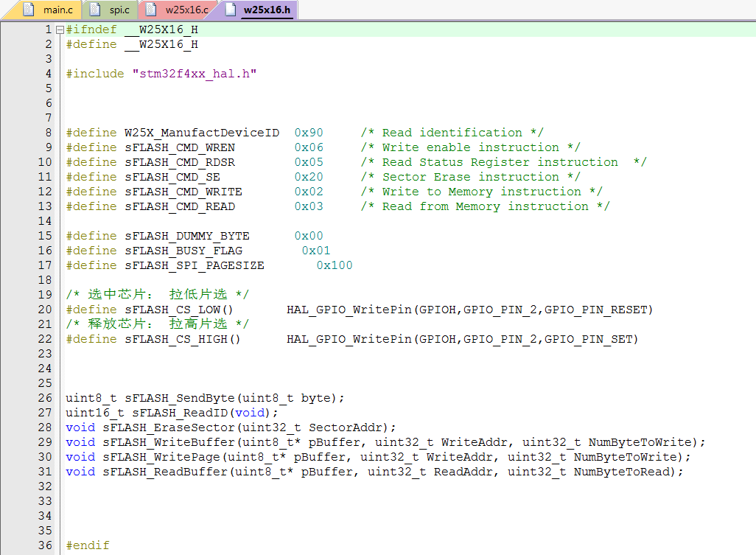Image resolution: width=756 pixels, height=555 pixels.
Task: Click the Sector Erase instruction comment
Action: (x=471, y=177)
